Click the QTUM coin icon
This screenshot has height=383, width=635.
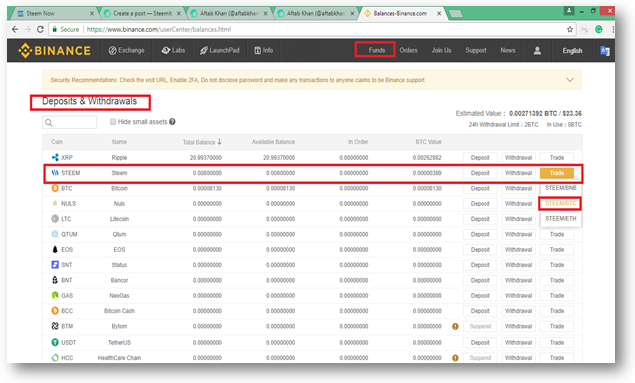click(55, 234)
